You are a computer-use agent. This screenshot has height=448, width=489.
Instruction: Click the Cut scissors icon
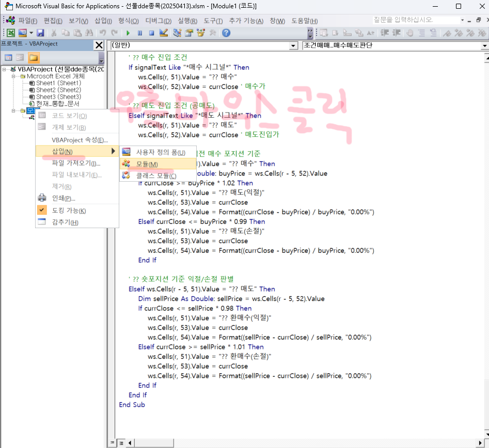(54, 33)
